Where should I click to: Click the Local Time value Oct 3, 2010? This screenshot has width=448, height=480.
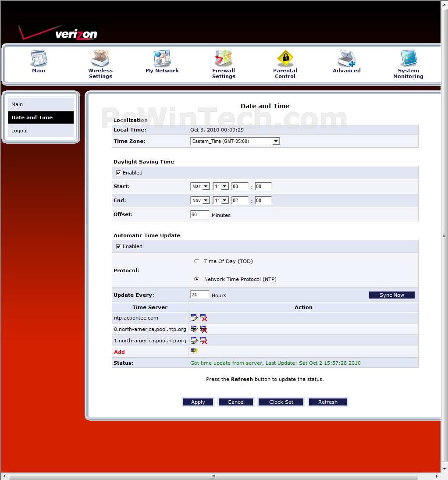(x=217, y=130)
